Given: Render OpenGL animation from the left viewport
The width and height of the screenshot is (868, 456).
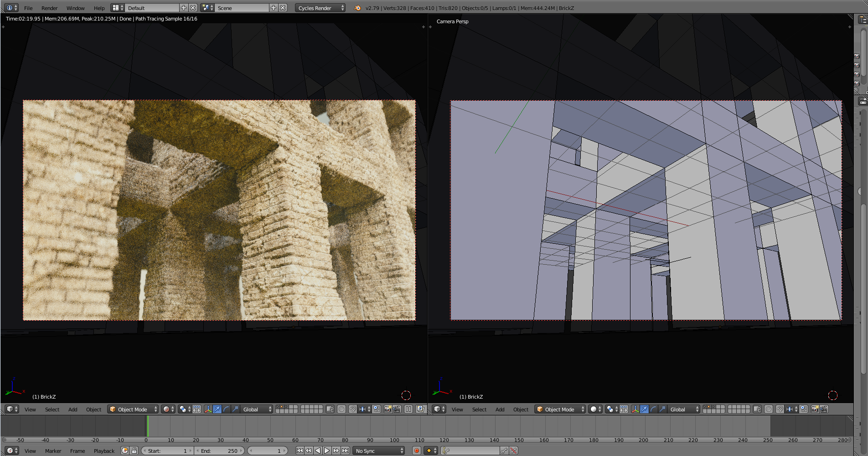Looking at the screenshot, I should [x=397, y=409].
